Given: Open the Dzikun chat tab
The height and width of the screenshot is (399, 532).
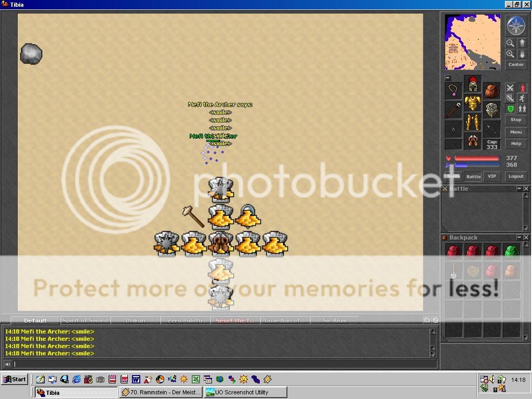Looking at the screenshot, I should [x=135, y=320].
